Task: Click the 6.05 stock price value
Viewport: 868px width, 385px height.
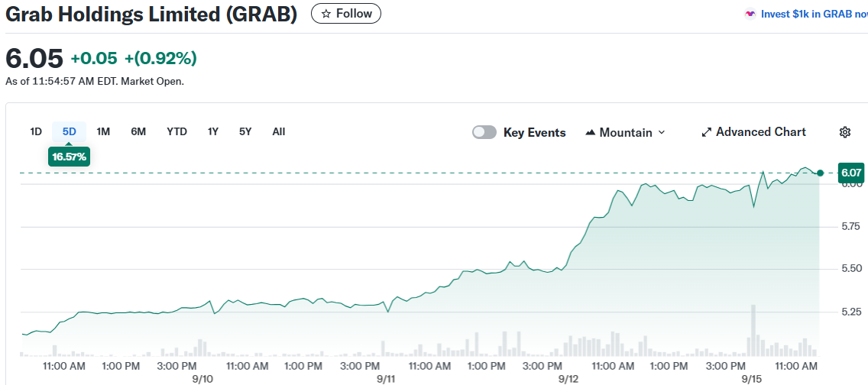Action: [34, 58]
